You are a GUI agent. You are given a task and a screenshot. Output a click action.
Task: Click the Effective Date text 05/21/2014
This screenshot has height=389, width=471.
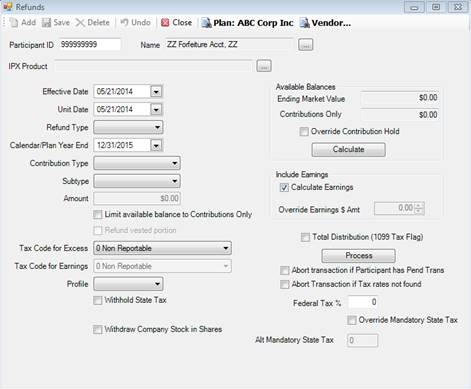point(115,92)
